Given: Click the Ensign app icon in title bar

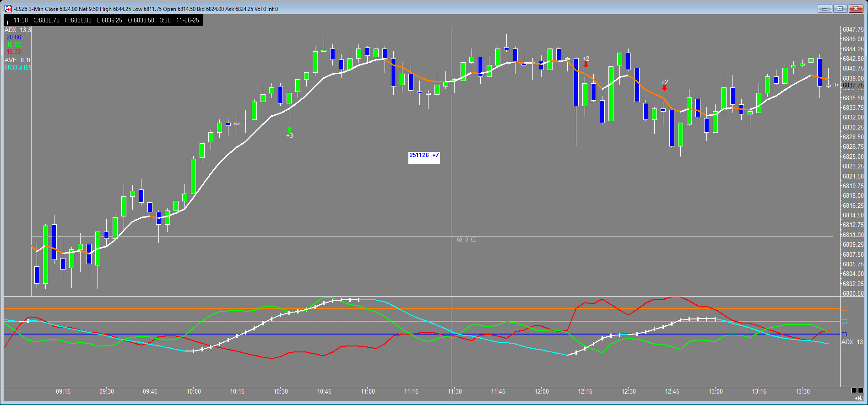Looking at the screenshot, I should pos(8,9).
